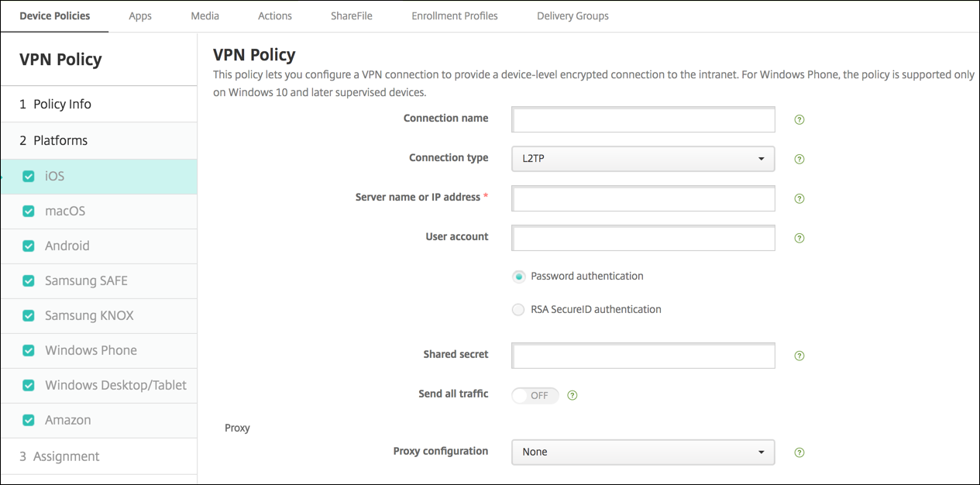Click the Connection name input field
The height and width of the screenshot is (485, 980).
643,119
